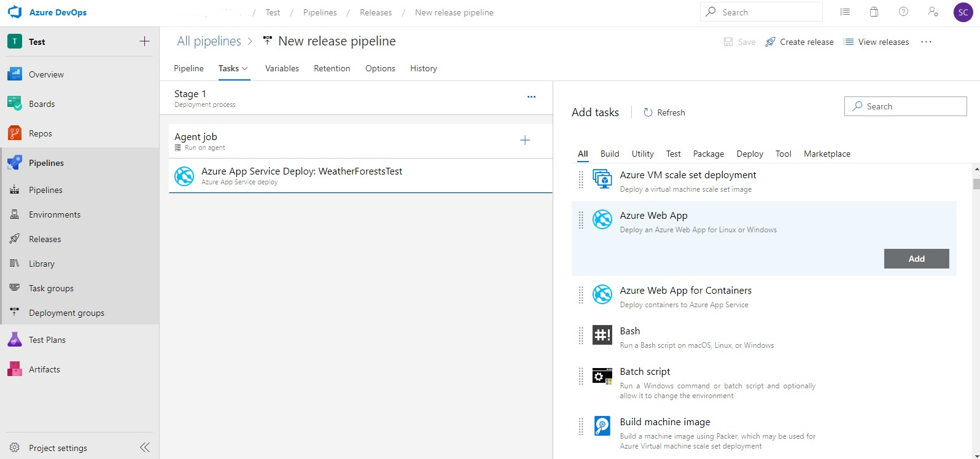Click the All pipelines breadcrumb link
This screenshot has height=459, width=980.
coord(209,41)
